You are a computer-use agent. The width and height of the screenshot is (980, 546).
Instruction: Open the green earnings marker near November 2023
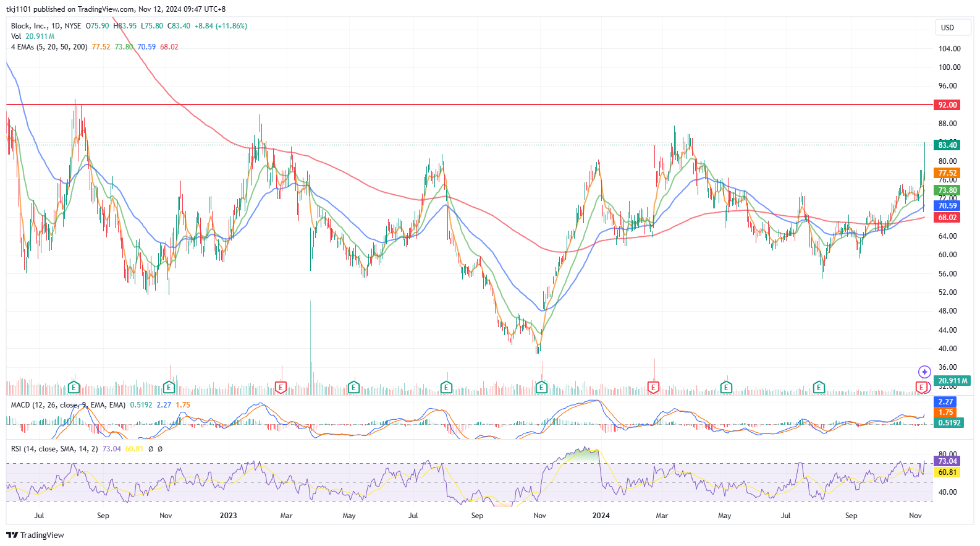coord(541,388)
